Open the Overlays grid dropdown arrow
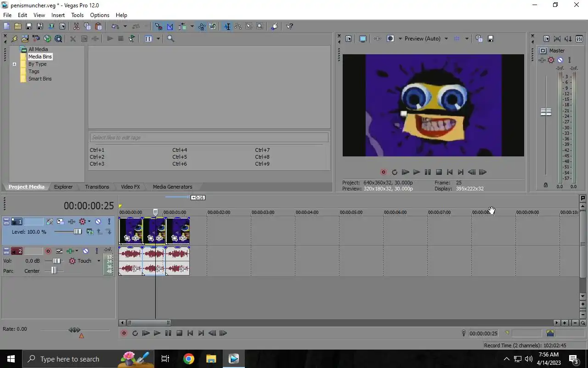The image size is (588, 368). click(x=467, y=39)
